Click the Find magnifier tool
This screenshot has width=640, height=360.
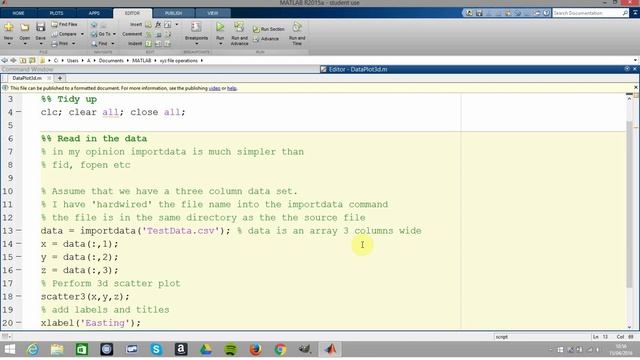coord(99,43)
